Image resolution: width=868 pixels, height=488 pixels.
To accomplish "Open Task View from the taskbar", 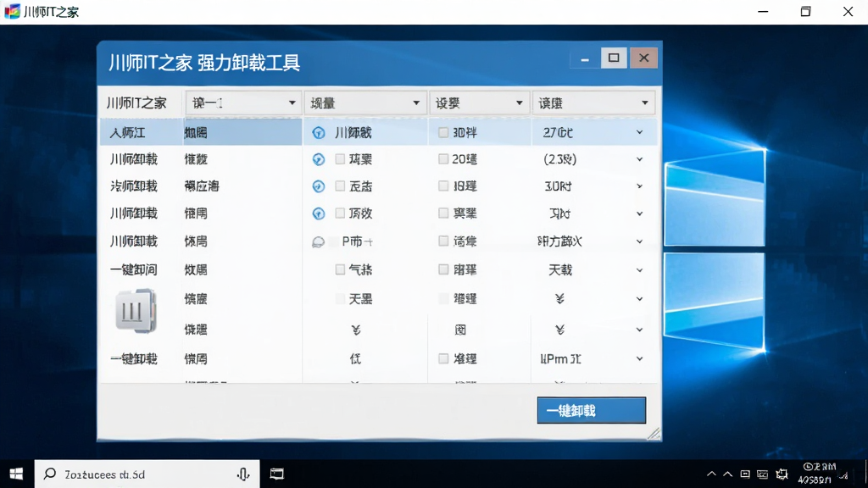I will tap(277, 474).
